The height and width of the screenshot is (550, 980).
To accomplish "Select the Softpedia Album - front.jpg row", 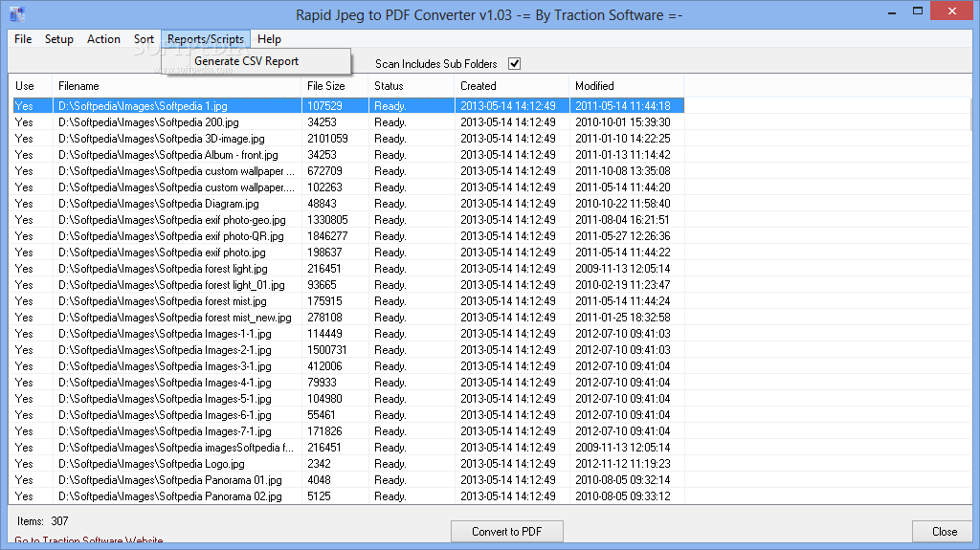I will pyautogui.click(x=348, y=155).
